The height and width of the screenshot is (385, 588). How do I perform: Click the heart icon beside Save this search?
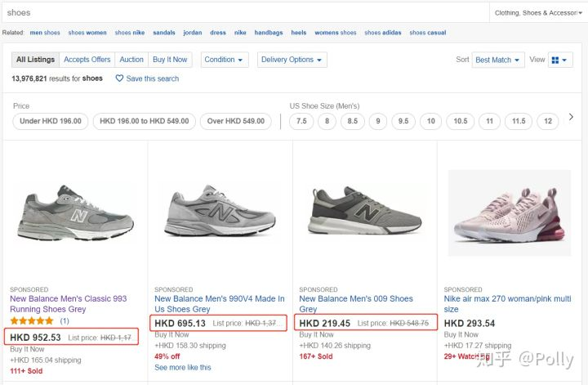point(119,78)
